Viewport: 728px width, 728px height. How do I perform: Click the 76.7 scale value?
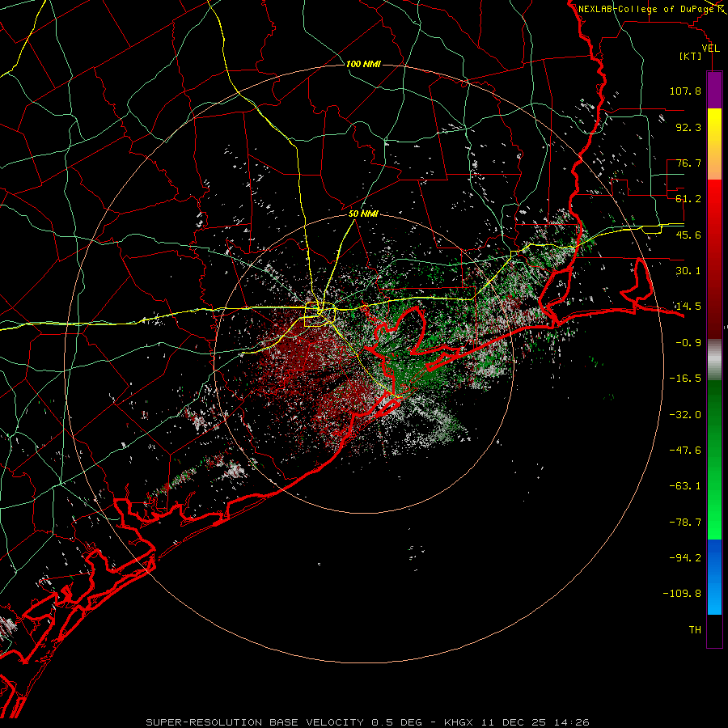tap(688, 163)
